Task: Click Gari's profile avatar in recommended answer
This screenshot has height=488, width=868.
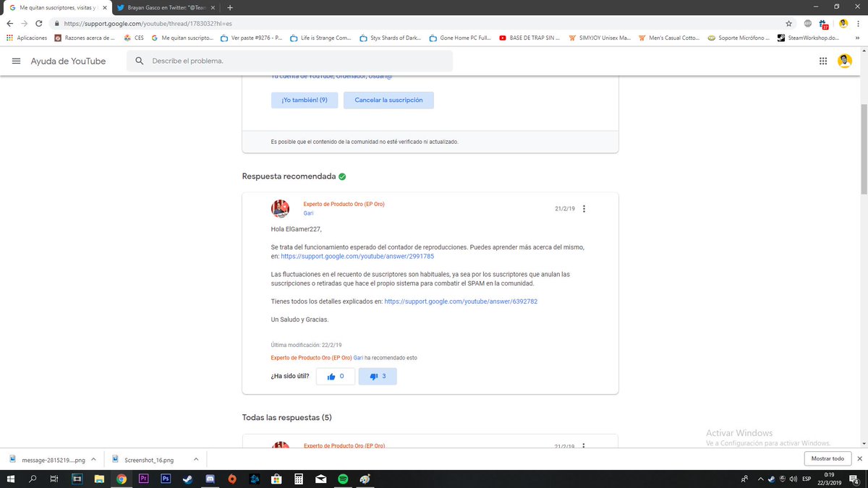Action: click(280, 208)
